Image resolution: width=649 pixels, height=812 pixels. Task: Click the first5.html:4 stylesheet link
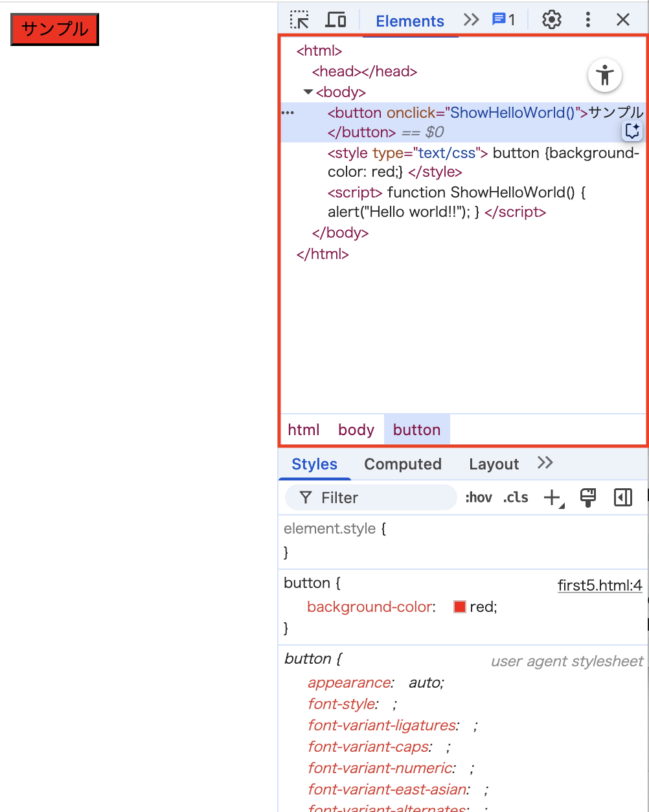tap(599, 585)
